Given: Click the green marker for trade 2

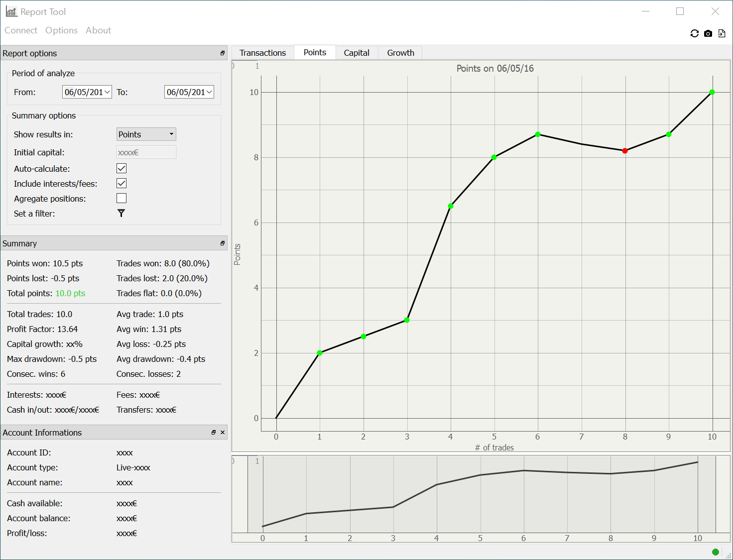Looking at the screenshot, I should [x=364, y=336].
